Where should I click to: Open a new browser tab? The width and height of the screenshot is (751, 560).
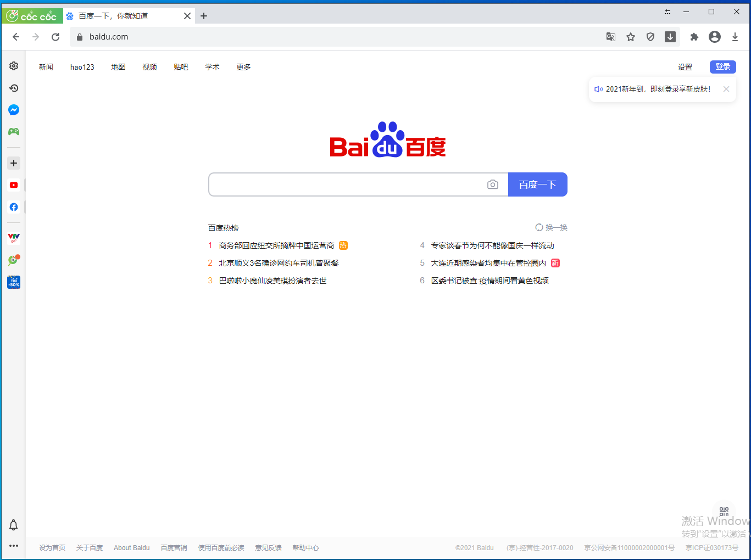click(x=204, y=16)
